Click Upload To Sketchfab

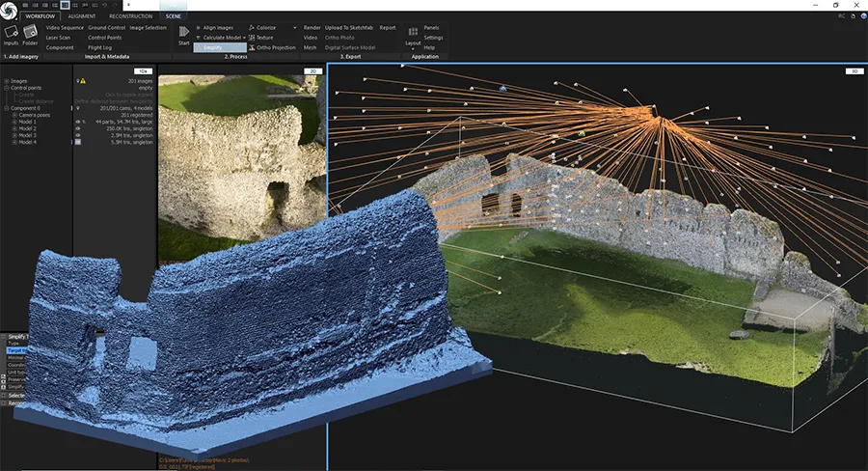pyautogui.click(x=348, y=28)
